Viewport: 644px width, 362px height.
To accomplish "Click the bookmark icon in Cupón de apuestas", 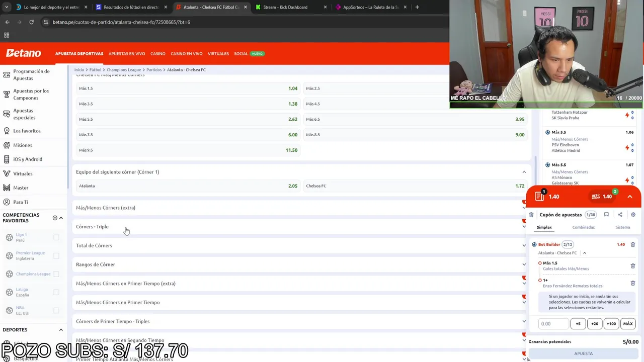I will (x=606, y=215).
